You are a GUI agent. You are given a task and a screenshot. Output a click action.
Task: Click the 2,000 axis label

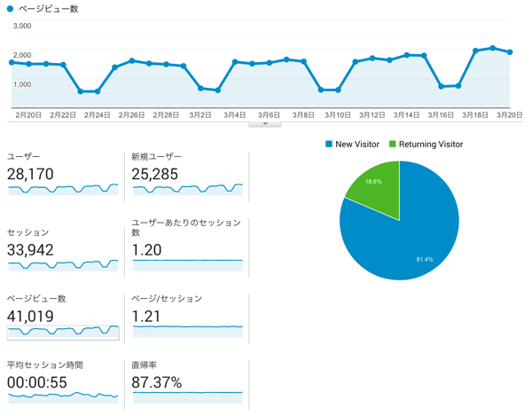tap(22, 55)
